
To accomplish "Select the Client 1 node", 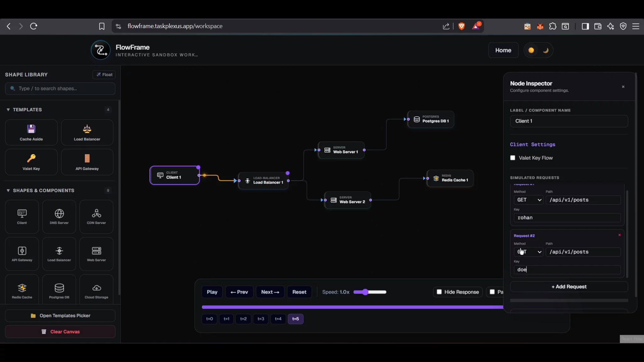I will (175, 175).
